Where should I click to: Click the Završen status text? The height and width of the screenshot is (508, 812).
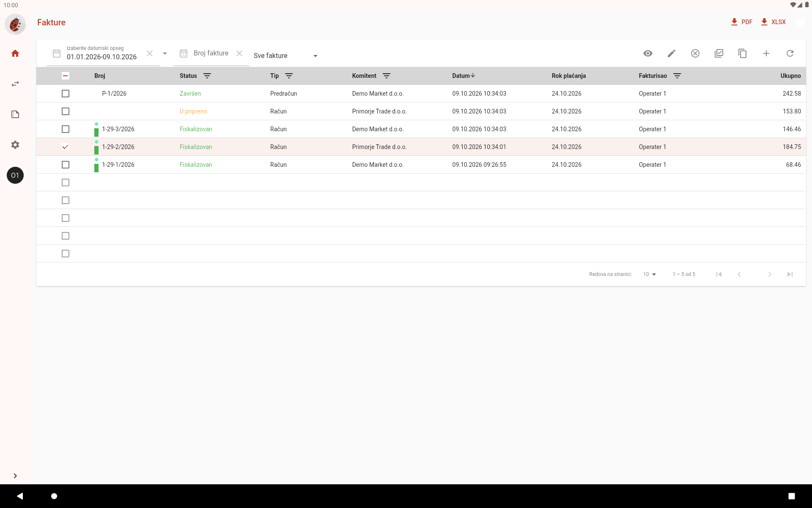click(190, 94)
